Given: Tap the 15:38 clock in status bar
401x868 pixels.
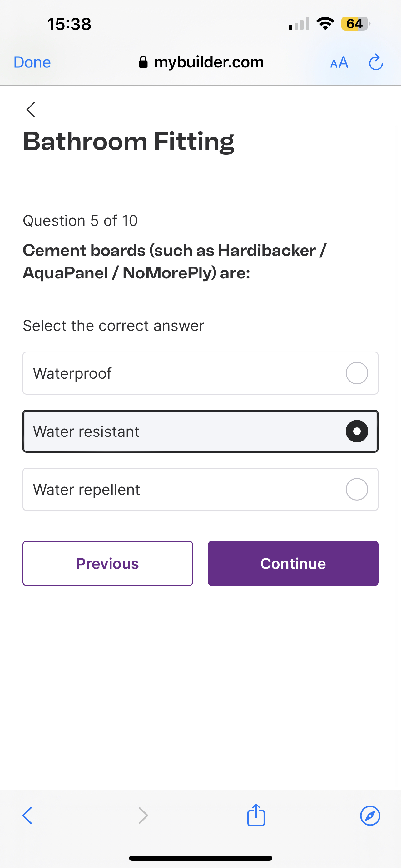Looking at the screenshot, I should coord(69,24).
